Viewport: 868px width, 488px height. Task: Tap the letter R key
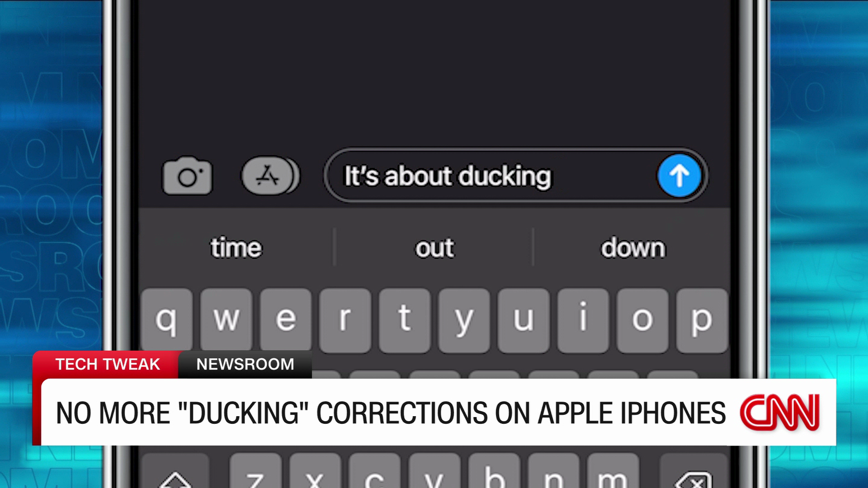point(344,319)
